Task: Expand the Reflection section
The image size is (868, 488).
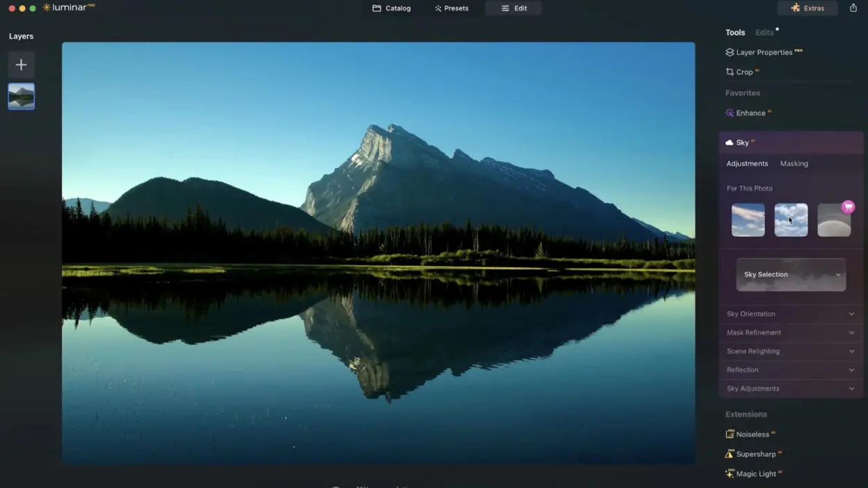Action: (791, 370)
